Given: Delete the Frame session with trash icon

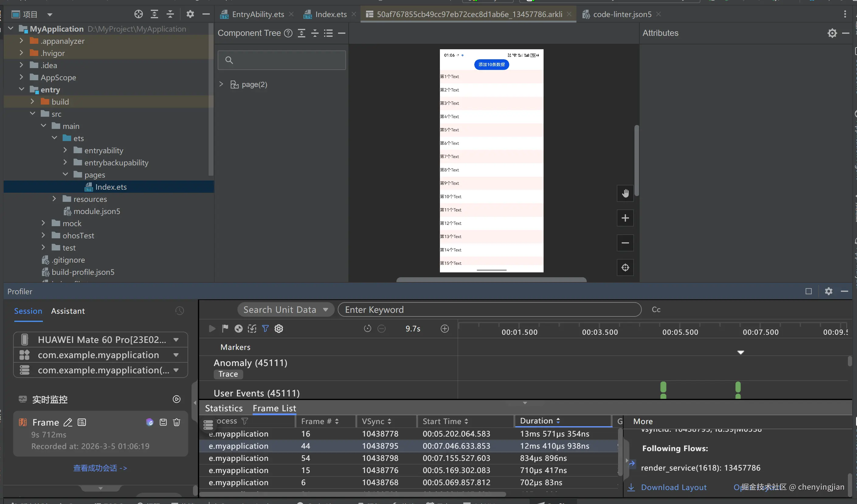Looking at the screenshot, I should (x=177, y=422).
